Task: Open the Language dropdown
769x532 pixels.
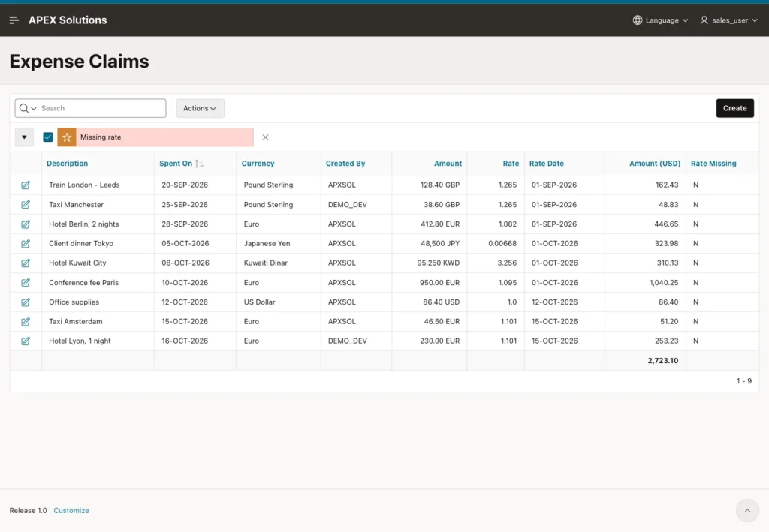Action: click(x=661, y=20)
